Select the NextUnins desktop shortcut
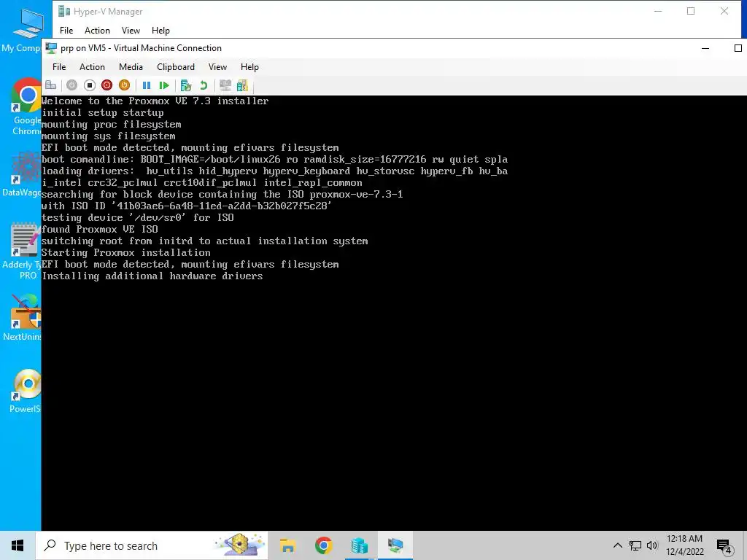This screenshot has width=747, height=560. pos(22,317)
